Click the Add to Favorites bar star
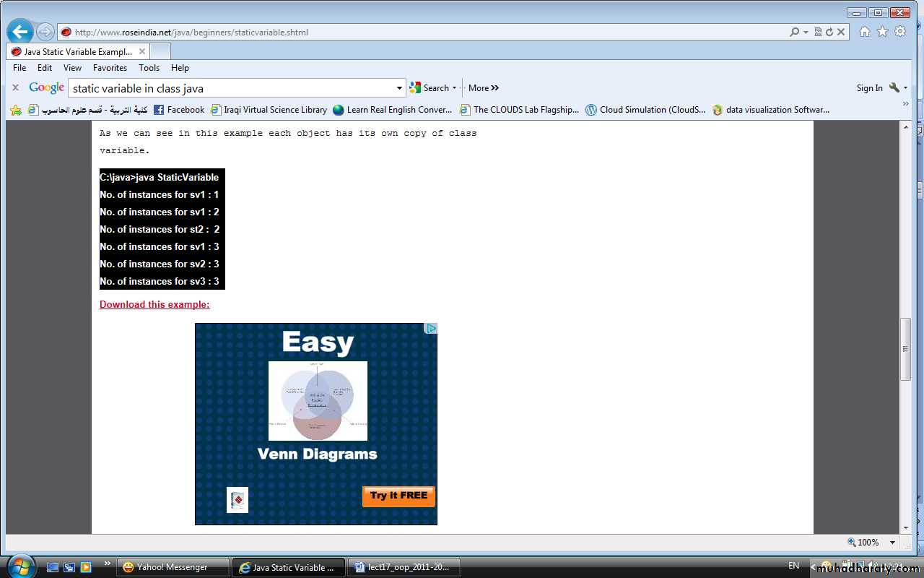The height and width of the screenshot is (578, 924). [x=16, y=110]
